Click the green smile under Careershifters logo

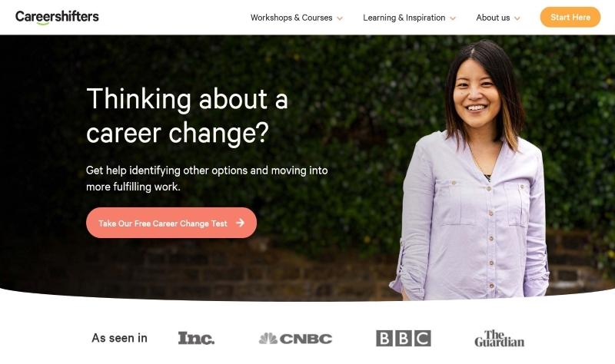[x=43, y=24]
